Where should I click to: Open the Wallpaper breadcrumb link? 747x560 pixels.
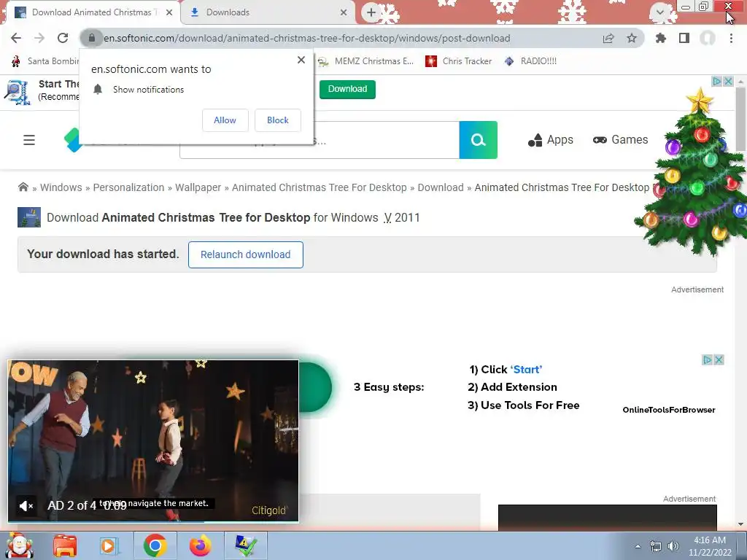tap(198, 187)
